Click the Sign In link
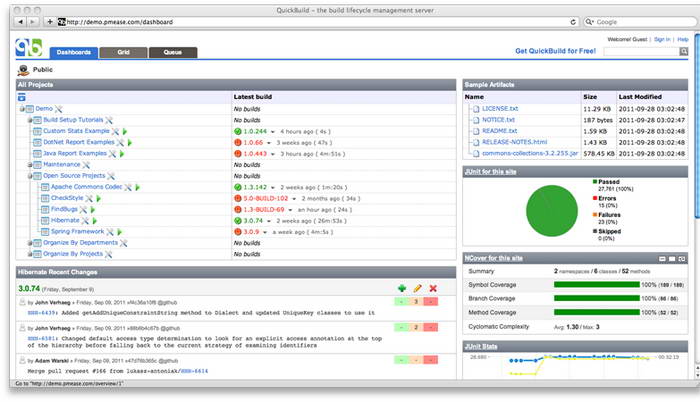 662,39
